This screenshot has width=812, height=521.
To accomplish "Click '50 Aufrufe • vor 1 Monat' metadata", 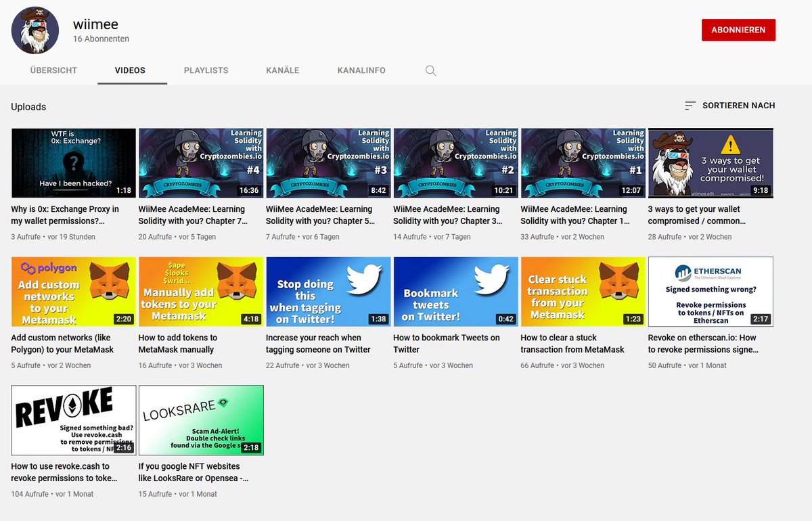I will click(x=686, y=365).
